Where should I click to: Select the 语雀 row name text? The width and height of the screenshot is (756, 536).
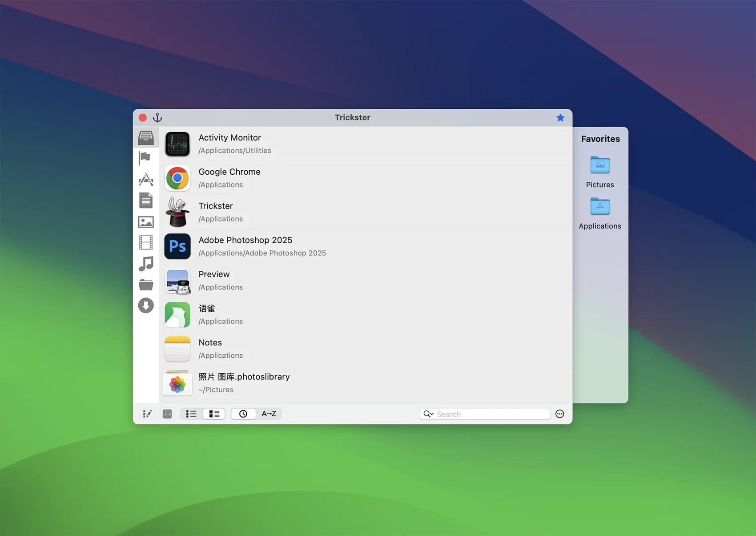click(x=207, y=308)
